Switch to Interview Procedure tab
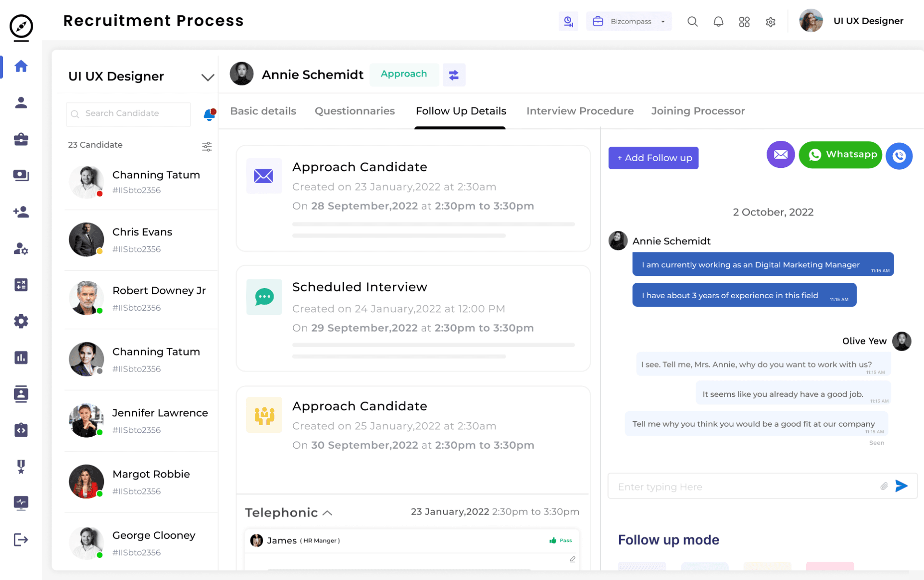Viewport: 924px width, 580px height. 580,111
